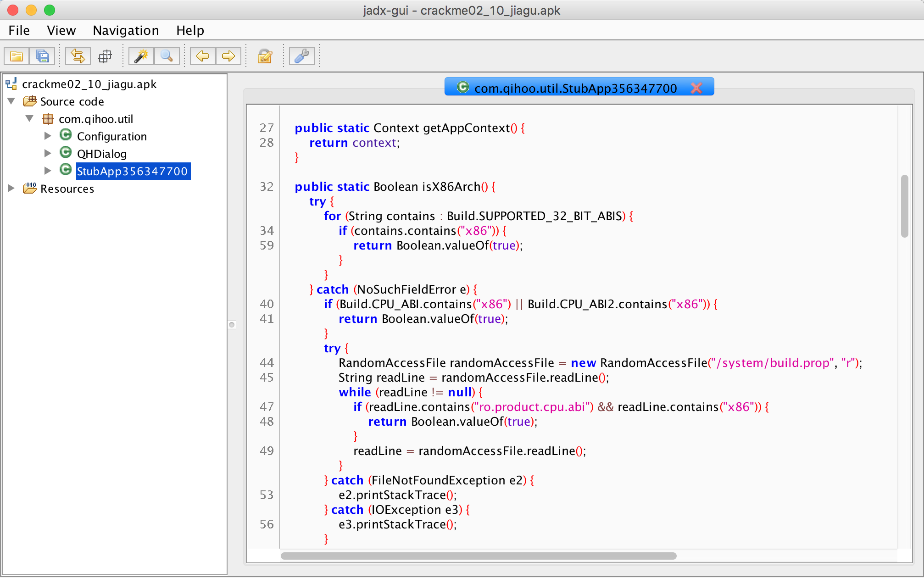Click the Sync with editor arrows icon
The height and width of the screenshot is (578, 924).
click(x=78, y=56)
